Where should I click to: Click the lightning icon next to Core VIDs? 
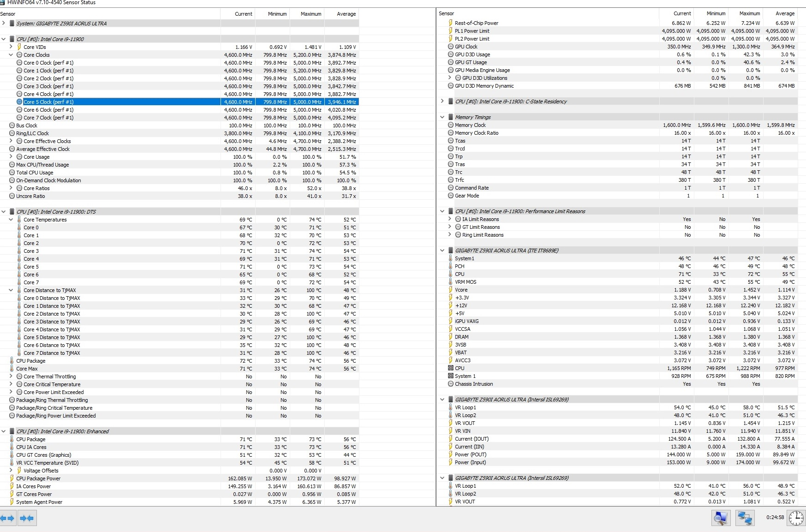coord(19,47)
